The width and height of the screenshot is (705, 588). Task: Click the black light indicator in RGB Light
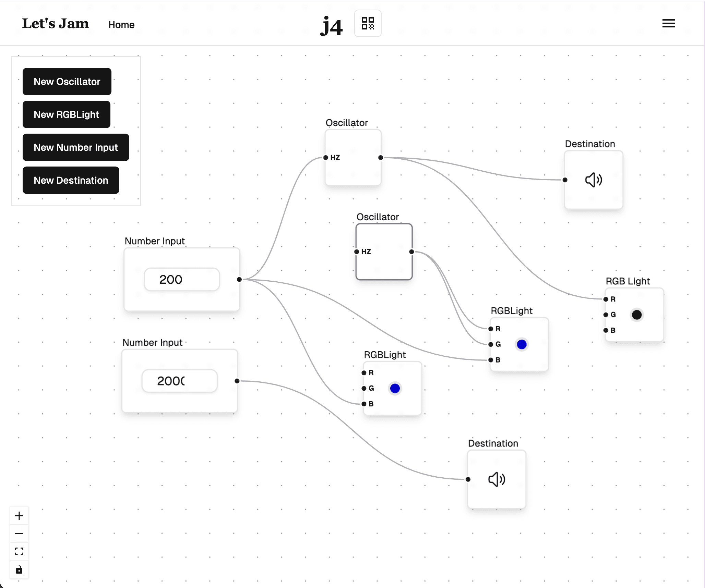[637, 315]
